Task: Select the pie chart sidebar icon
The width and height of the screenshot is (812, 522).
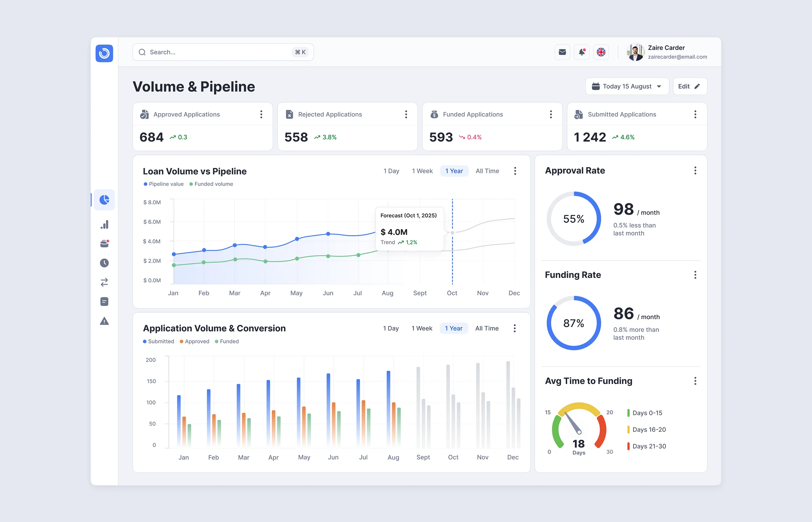Action: [x=104, y=200]
